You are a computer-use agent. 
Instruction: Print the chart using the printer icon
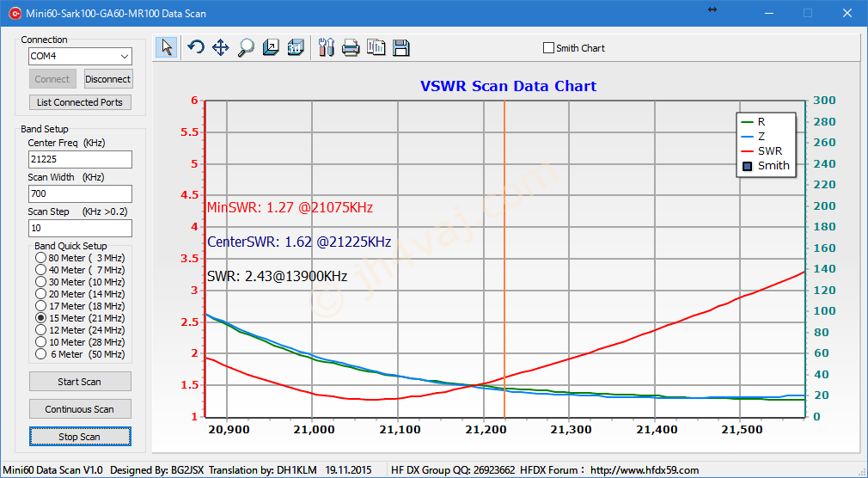(x=351, y=47)
